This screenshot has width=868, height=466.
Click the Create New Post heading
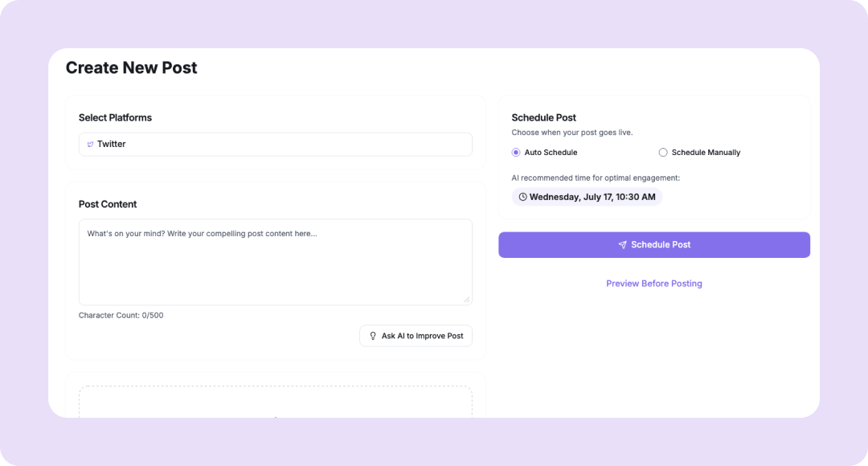pyautogui.click(x=131, y=68)
